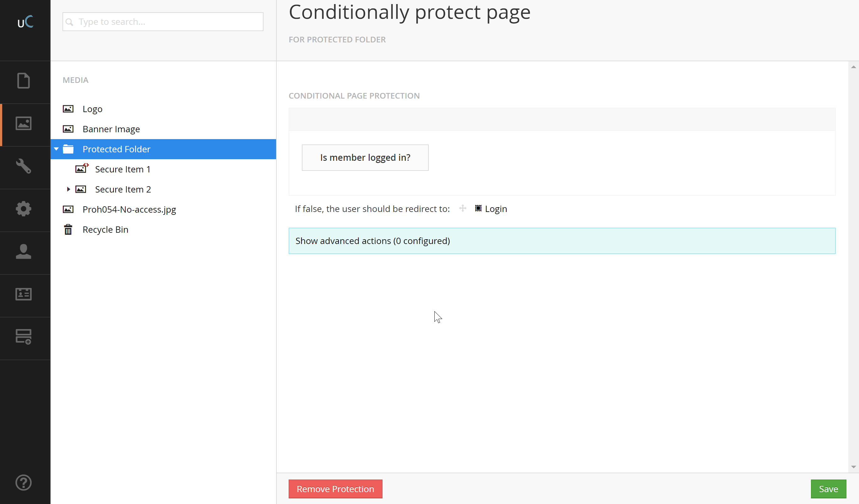Click the Login redirect link
The height and width of the screenshot is (504, 859).
point(496,209)
